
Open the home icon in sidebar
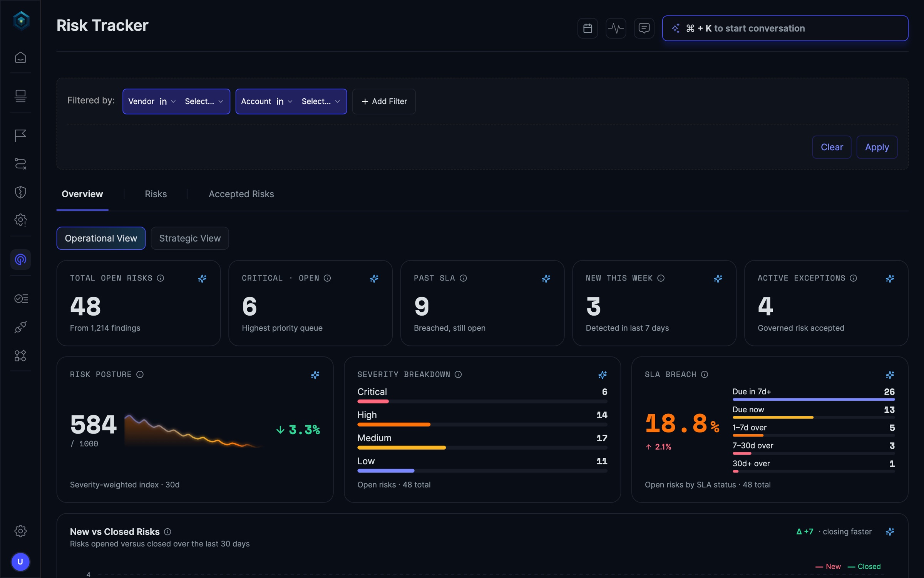20,57
